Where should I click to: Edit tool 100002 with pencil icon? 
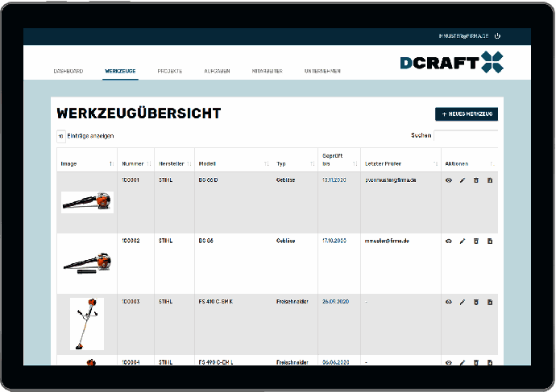[x=463, y=241]
